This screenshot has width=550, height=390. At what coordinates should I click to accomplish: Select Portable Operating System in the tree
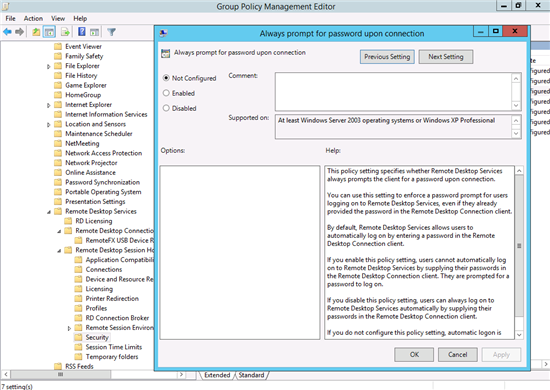click(x=103, y=192)
